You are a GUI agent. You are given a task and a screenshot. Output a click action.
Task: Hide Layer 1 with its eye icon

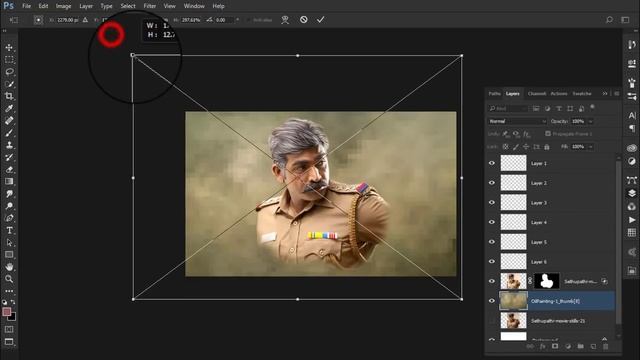tap(492, 163)
